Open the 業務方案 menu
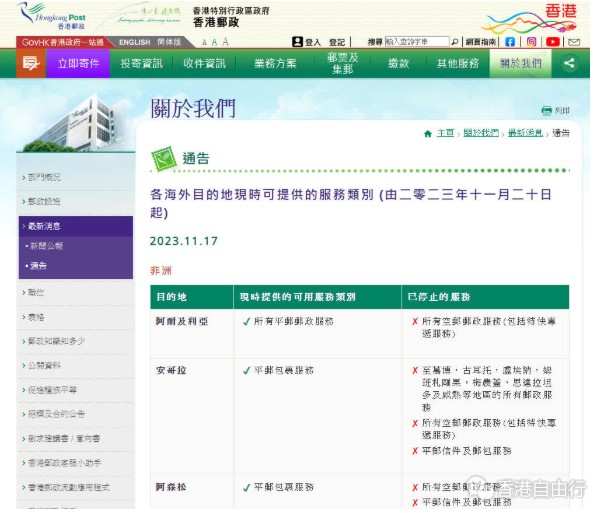 [275, 63]
